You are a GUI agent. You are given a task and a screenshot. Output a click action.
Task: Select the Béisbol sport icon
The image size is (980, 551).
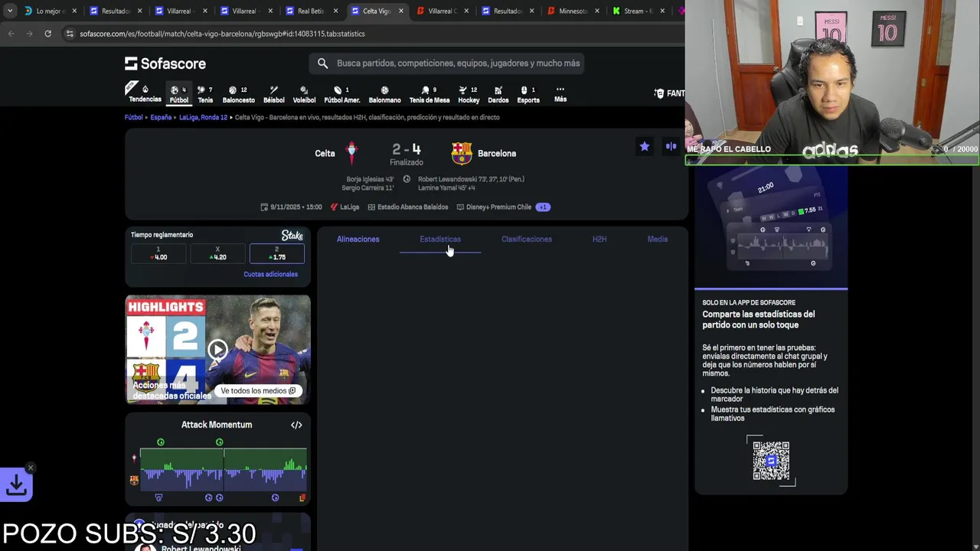coord(273,94)
